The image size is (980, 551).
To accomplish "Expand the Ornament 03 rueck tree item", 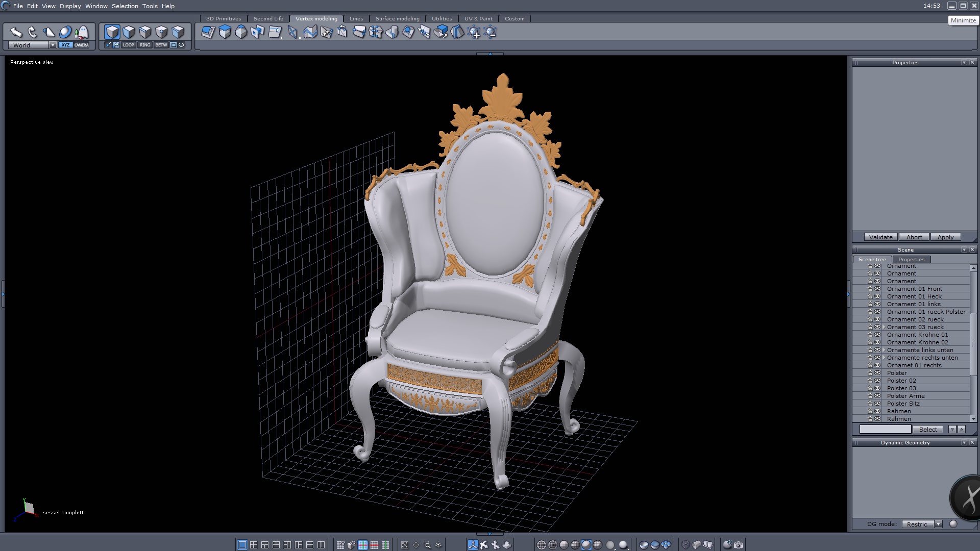I will pyautogui.click(x=884, y=327).
